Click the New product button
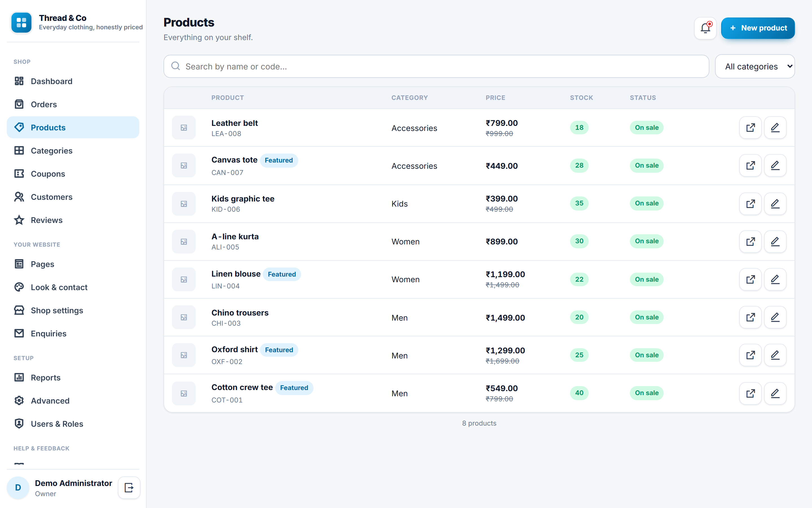 tap(758, 28)
